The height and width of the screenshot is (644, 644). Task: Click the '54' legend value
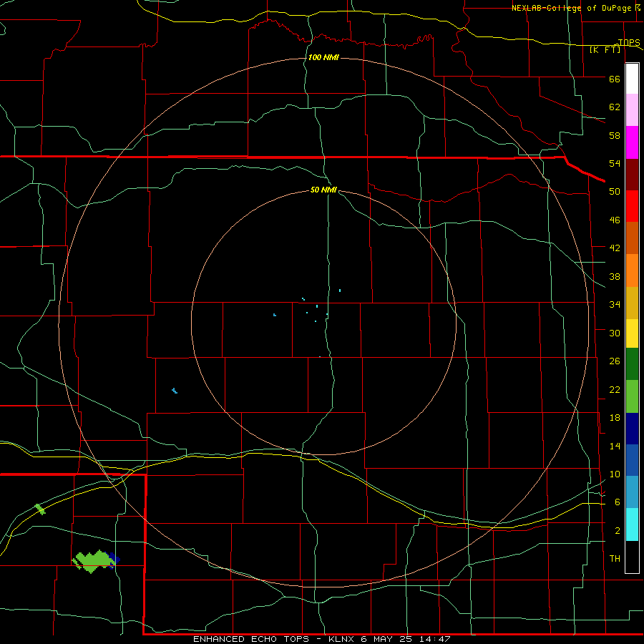(615, 163)
